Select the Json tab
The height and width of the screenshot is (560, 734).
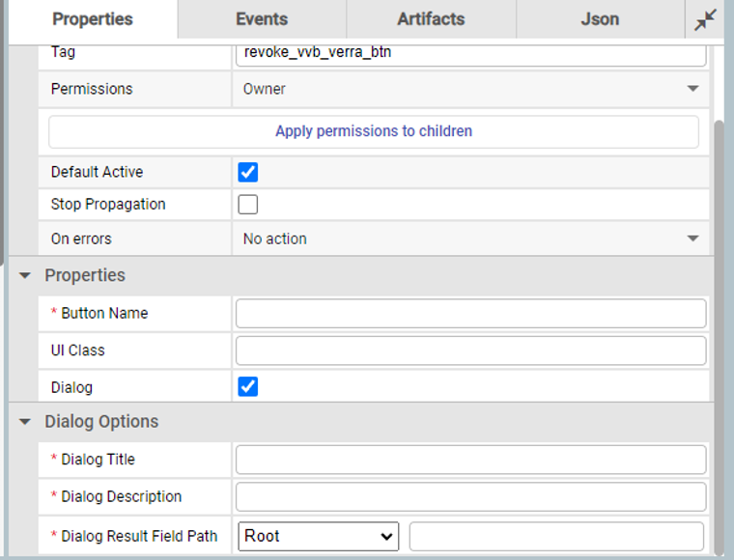(x=600, y=19)
